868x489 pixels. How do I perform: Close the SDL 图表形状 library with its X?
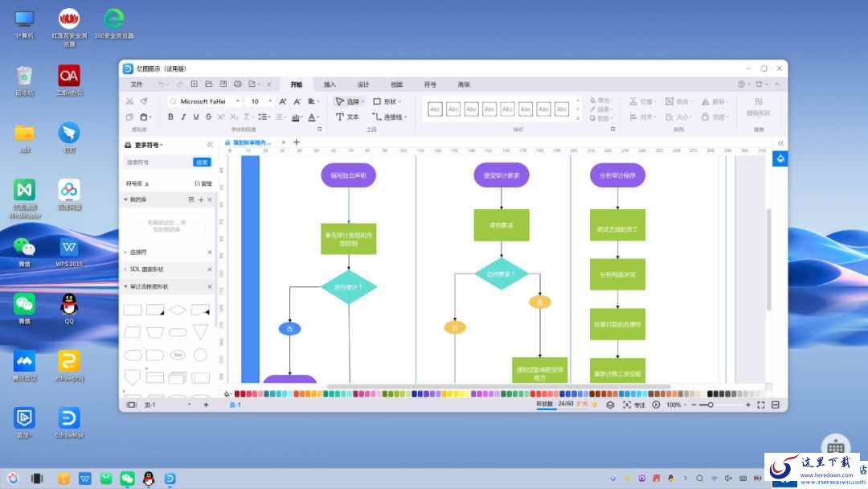coord(210,269)
